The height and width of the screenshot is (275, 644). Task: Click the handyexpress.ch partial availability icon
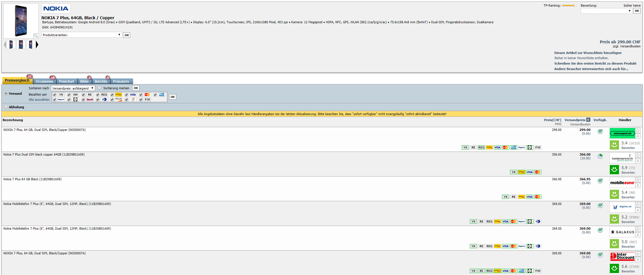tap(600, 156)
